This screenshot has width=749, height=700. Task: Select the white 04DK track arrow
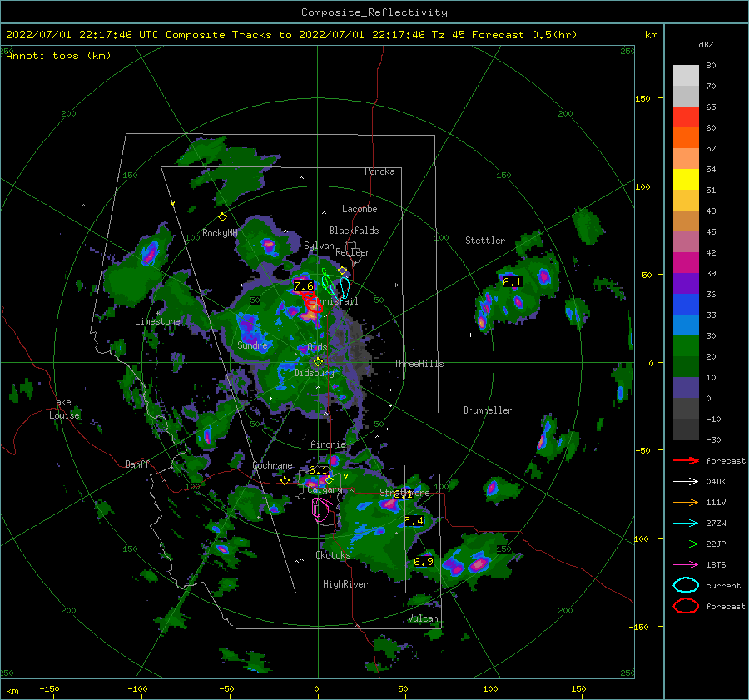pos(686,482)
